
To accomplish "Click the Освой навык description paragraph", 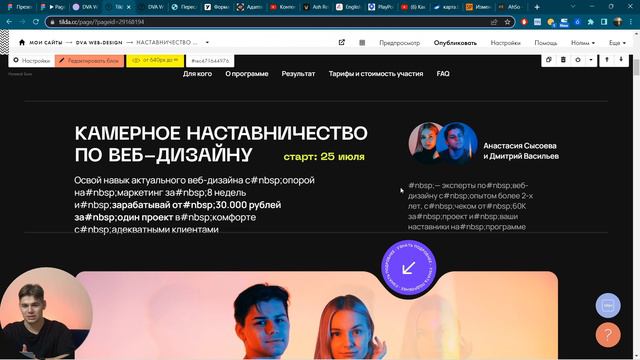I will pos(194,204).
